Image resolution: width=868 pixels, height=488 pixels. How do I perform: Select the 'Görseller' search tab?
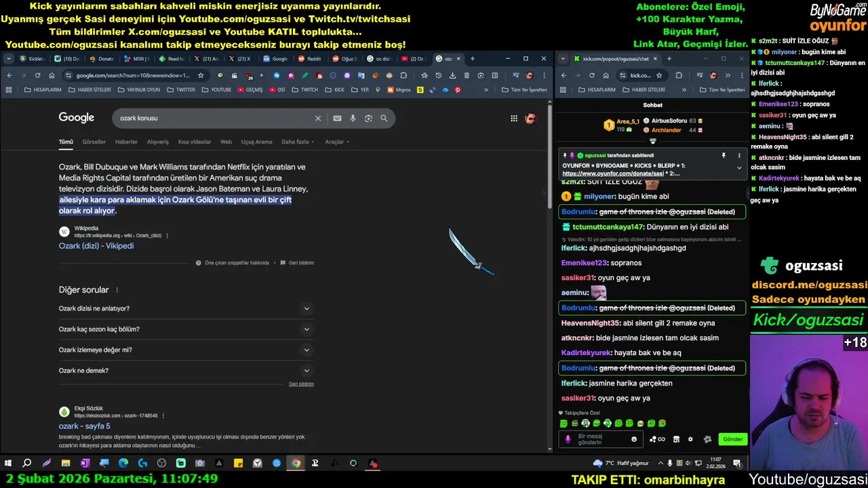pos(94,142)
